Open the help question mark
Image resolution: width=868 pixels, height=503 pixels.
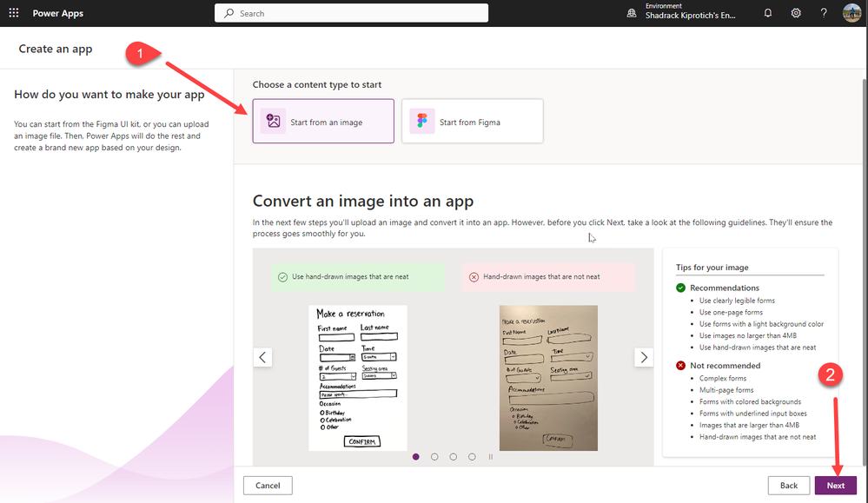click(x=824, y=13)
